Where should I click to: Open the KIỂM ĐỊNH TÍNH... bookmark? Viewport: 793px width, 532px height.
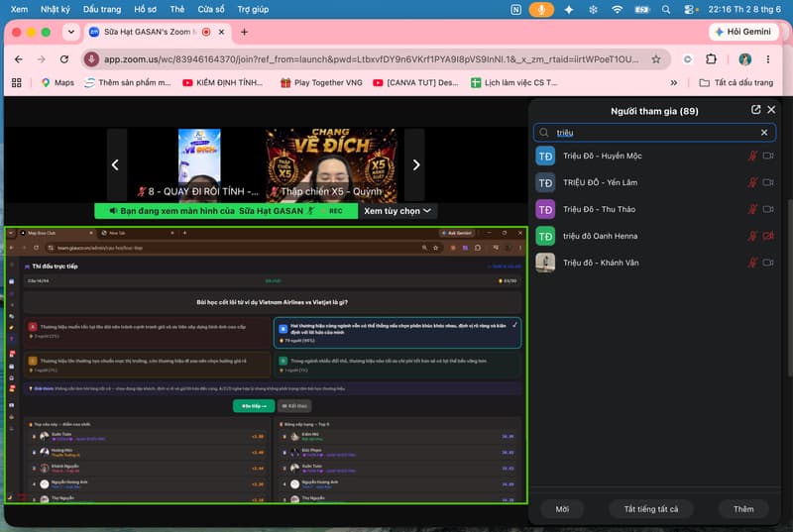pos(223,82)
